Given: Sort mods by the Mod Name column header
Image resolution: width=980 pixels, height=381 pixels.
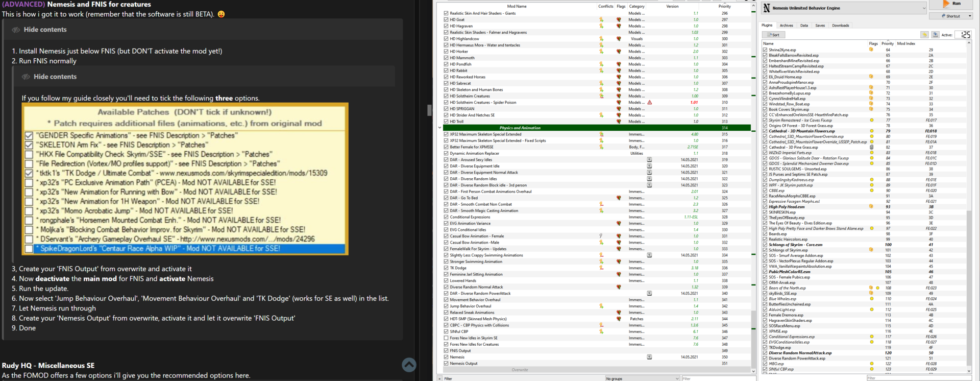Looking at the screenshot, I should [517, 6].
